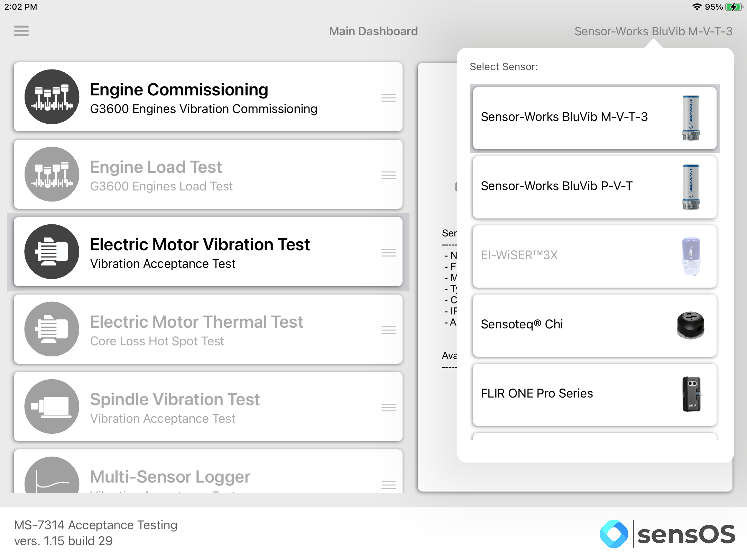Open the sensor selector Sensor-Works BluVib M-V-T-3

(653, 31)
